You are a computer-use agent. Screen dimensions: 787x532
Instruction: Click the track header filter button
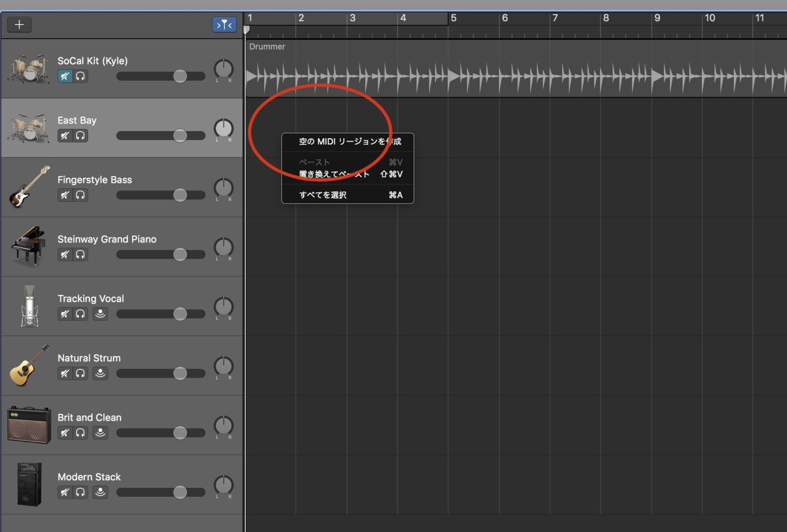[x=224, y=24]
